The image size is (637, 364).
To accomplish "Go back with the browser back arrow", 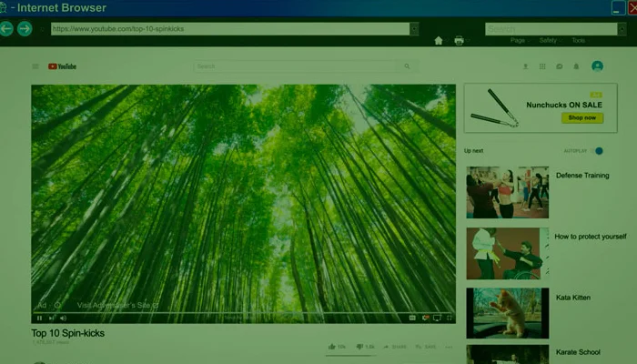I will 5,29.
